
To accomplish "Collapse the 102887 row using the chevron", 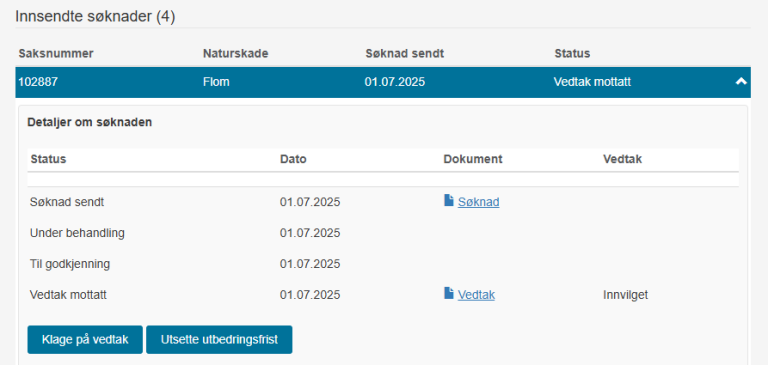I will click(x=741, y=81).
